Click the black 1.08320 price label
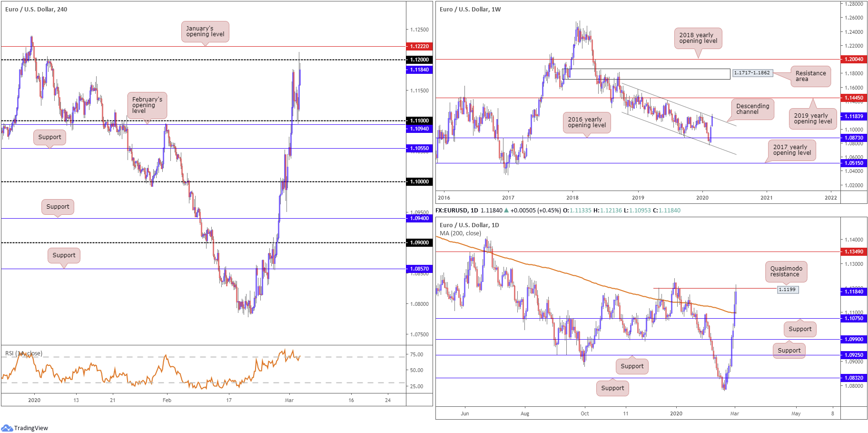 pos(854,378)
